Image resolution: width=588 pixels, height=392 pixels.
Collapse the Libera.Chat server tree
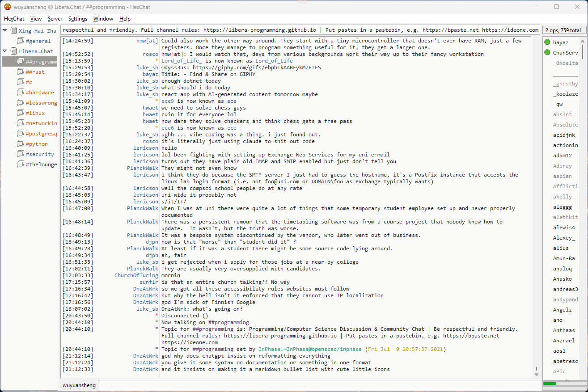(5, 51)
